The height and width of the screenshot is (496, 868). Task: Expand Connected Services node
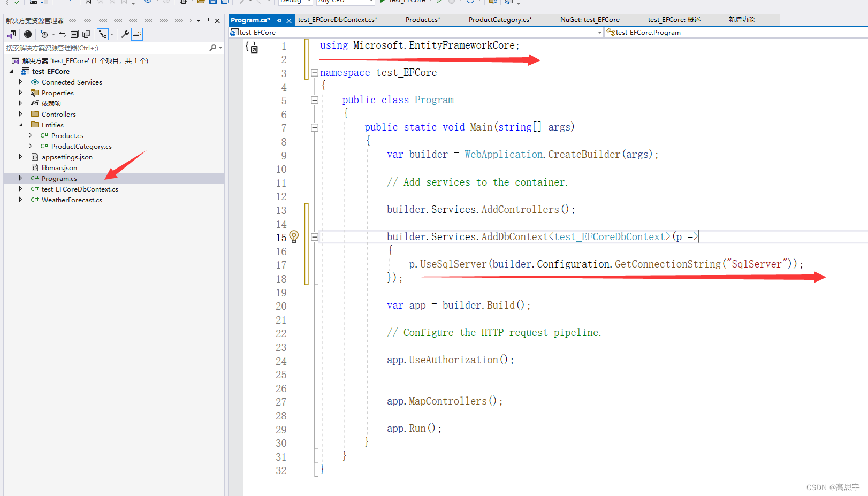20,82
